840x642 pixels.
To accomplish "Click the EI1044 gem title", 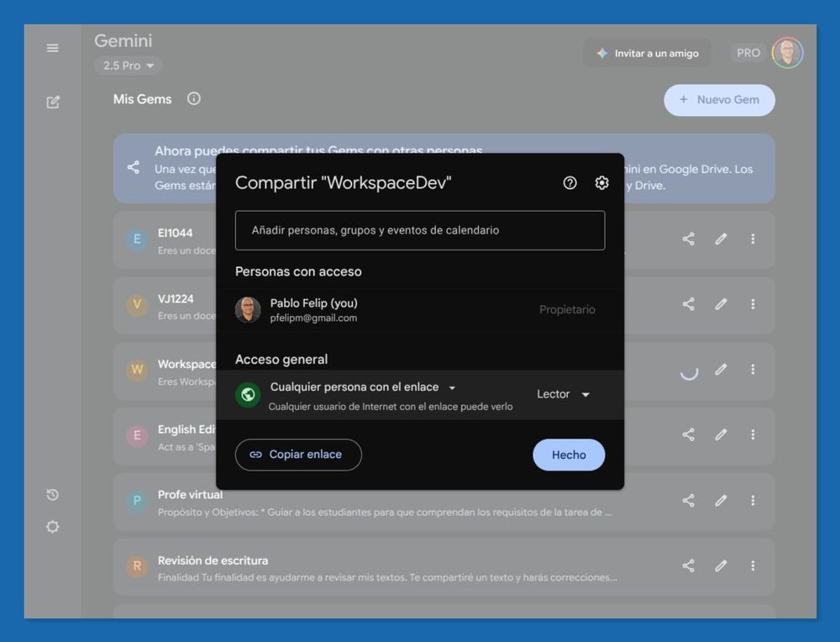I will coord(175,233).
